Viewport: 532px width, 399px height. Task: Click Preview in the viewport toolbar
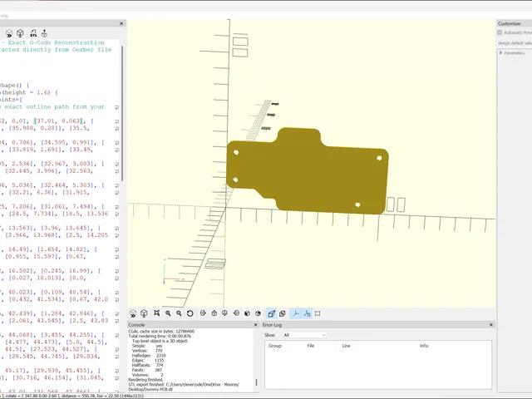point(133,313)
